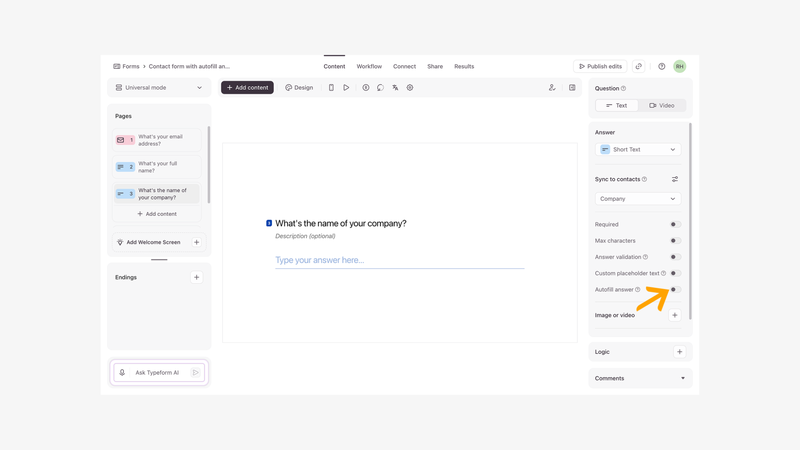Click info icon beside Answer validation

[645, 257]
